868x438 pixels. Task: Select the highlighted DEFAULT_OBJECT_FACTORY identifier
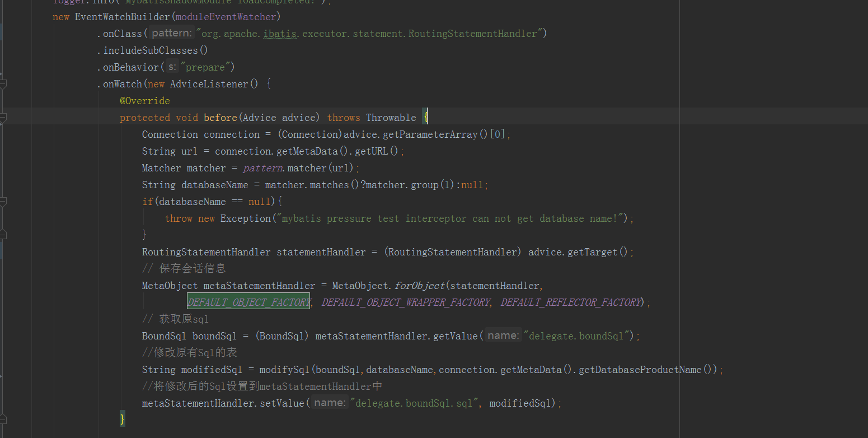click(248, 302)
